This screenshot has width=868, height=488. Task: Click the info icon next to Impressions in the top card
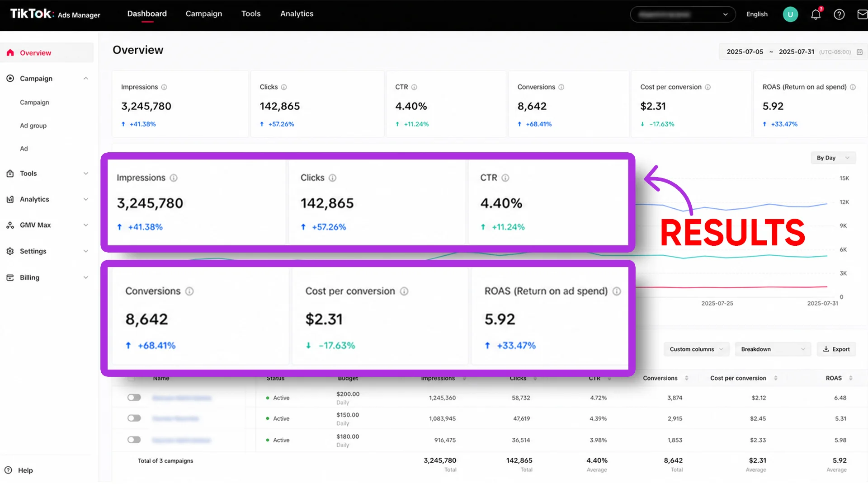point(164,87)
